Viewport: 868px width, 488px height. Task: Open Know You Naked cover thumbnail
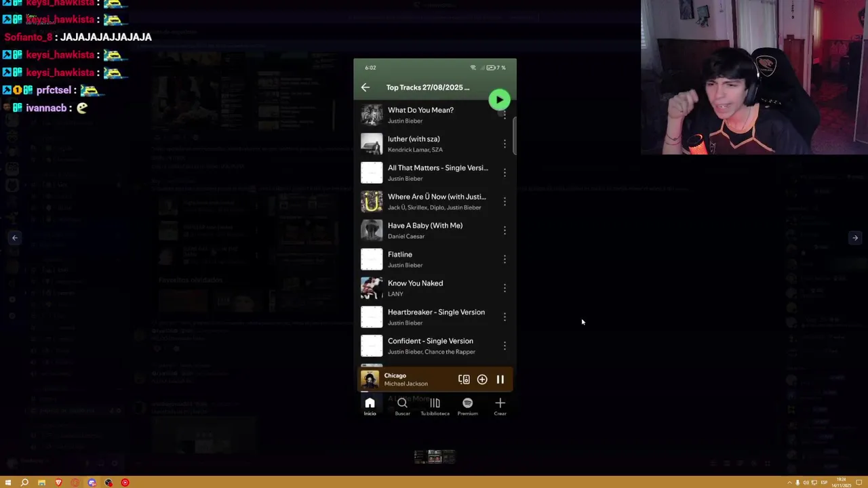tap(372, 288)
